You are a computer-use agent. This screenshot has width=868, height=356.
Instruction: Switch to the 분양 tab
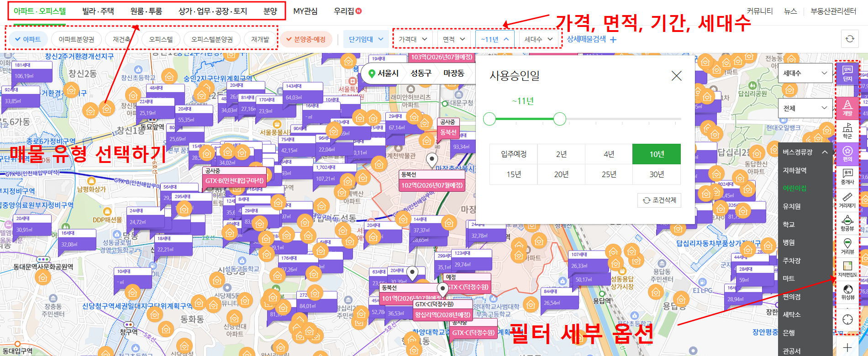coord(270,11)
